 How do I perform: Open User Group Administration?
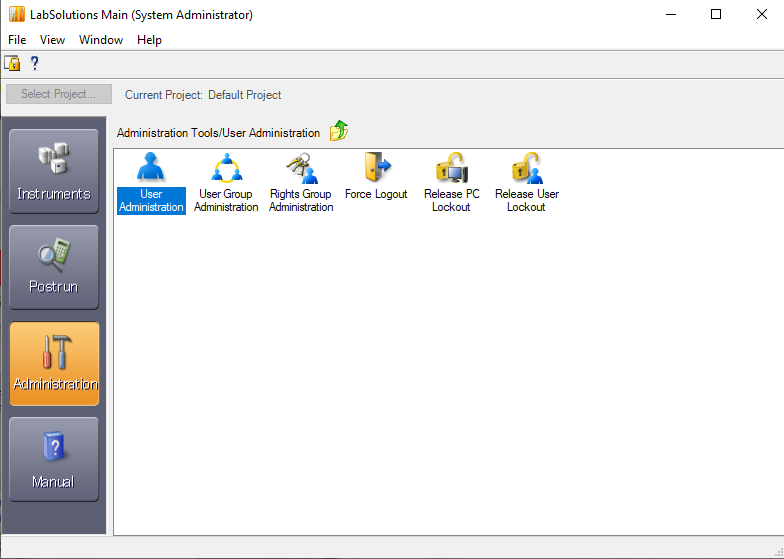coord(226,183)
